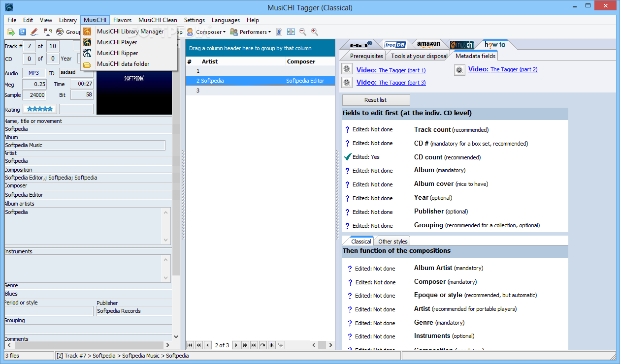The width and height of the screenshot is (620, 364).
Task: Open the GD3 tab
Action: click(360, 44)
